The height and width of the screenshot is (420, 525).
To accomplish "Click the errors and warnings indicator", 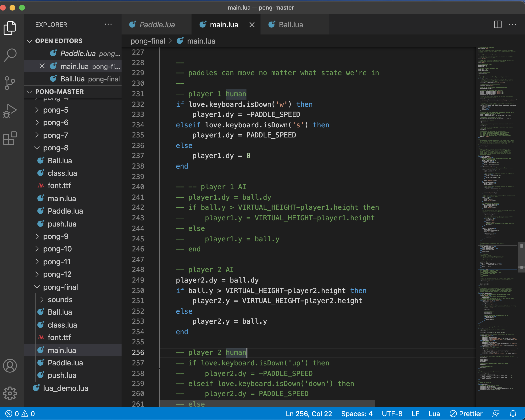I will click(x=20, y=414).
